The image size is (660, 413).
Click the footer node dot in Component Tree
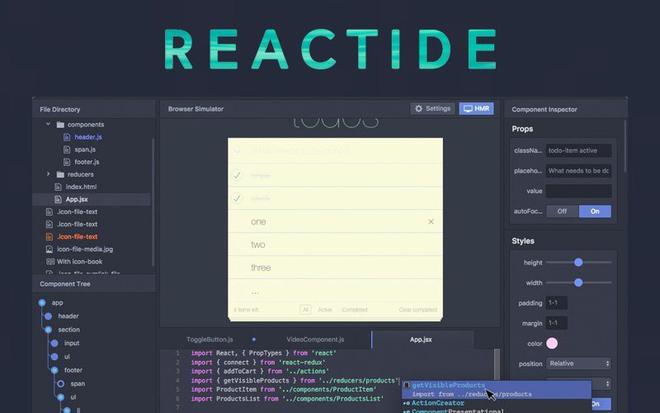coord(55,370)
